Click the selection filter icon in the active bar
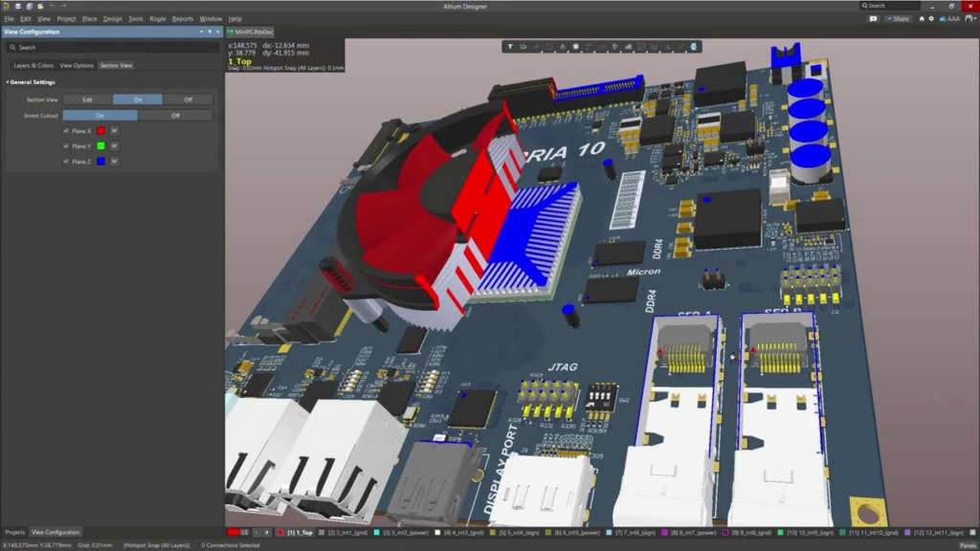980x551 pixels. tap(510, 46)
